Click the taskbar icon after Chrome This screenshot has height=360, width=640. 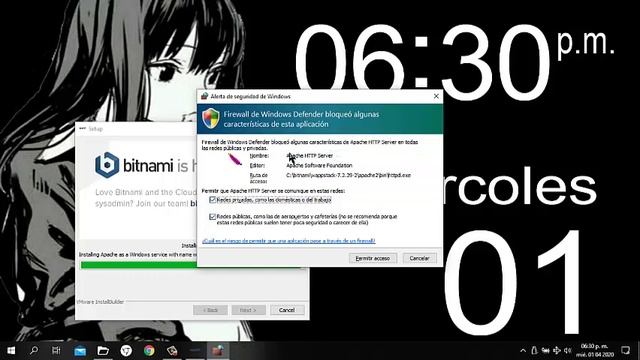click(x=172, y=350)
